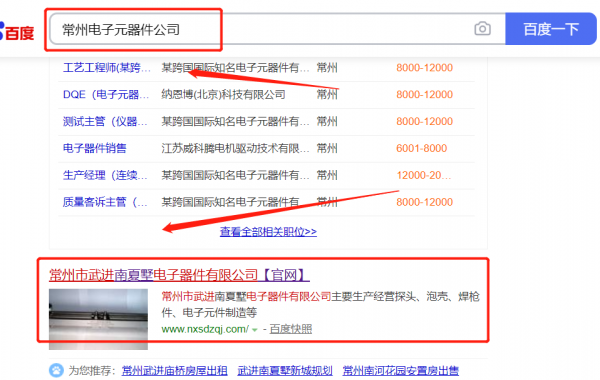600x380 pixels.
Task: Click recommended 武进南夏墅新城规划 link
Action: coord(285,370)
